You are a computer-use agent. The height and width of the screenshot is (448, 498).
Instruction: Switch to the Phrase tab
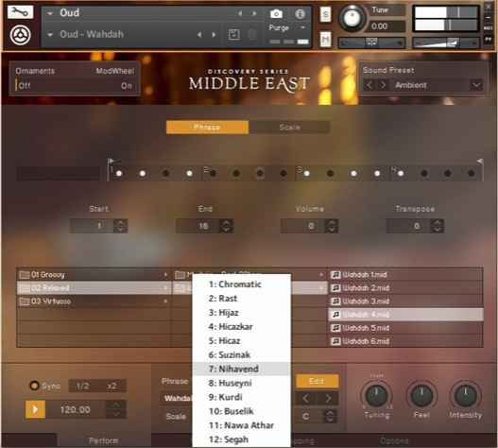(x=207, y=128)
